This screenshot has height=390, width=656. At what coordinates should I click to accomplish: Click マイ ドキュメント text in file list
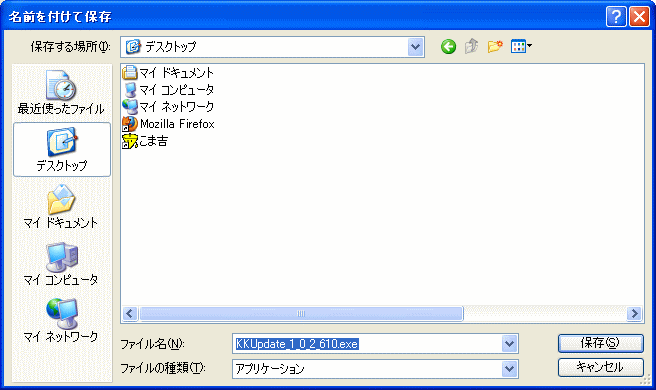tap(177, 72)
